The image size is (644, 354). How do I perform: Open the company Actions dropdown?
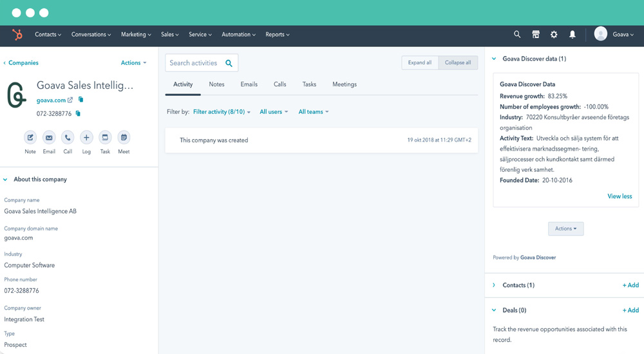133,63
